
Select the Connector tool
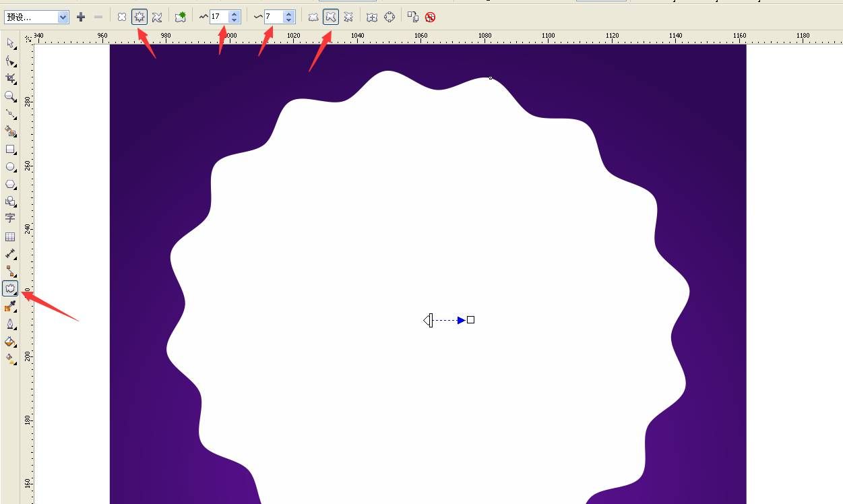tap(10, 272)
